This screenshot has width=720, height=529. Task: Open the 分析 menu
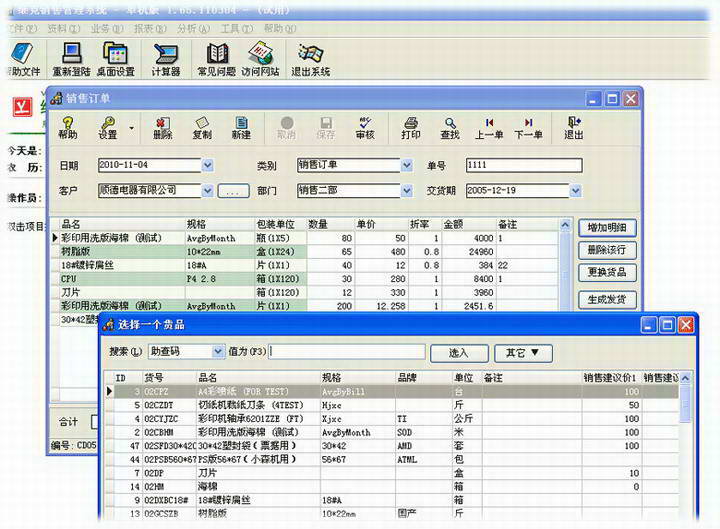pyautogui.click(x=193, y=28)
